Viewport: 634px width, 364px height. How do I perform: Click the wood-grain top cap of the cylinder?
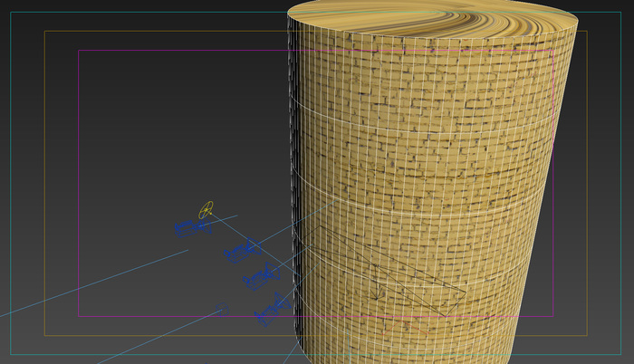pyautogui.click(x=433, y=17)
